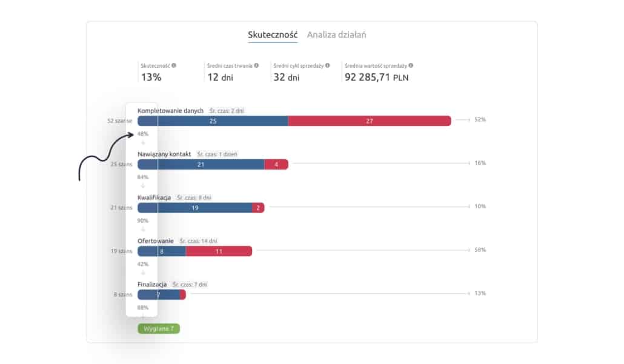
Task: Click the 13% Skuteczność value
Action: click(151, 77)
